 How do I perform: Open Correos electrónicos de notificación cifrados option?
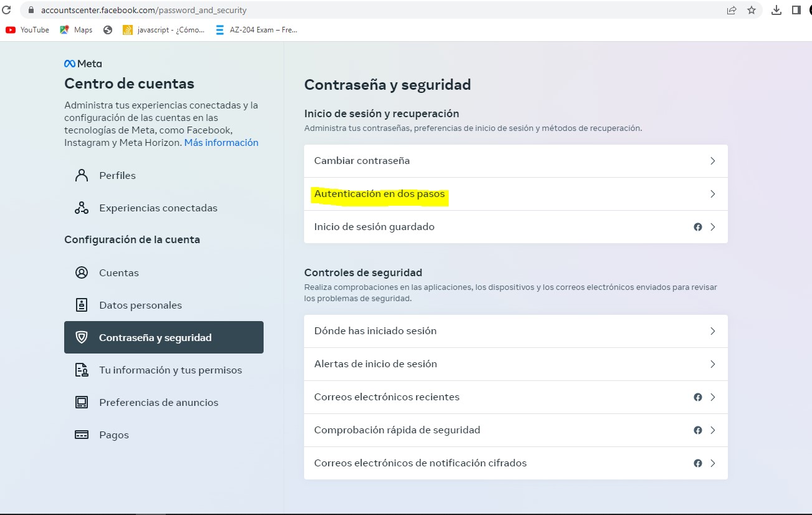click(x=516, y=463)
